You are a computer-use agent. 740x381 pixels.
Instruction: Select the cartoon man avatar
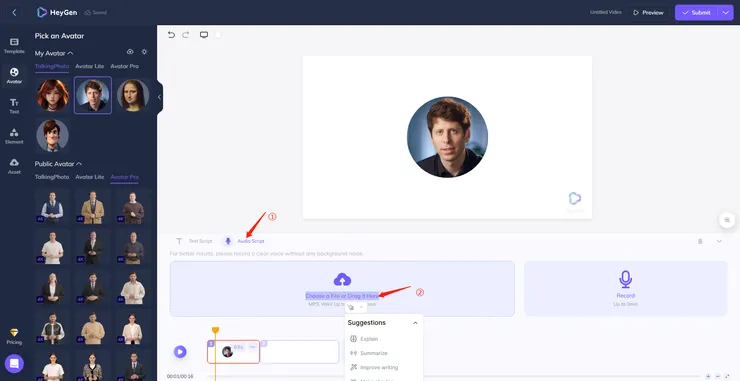click(x=52, y=135)
